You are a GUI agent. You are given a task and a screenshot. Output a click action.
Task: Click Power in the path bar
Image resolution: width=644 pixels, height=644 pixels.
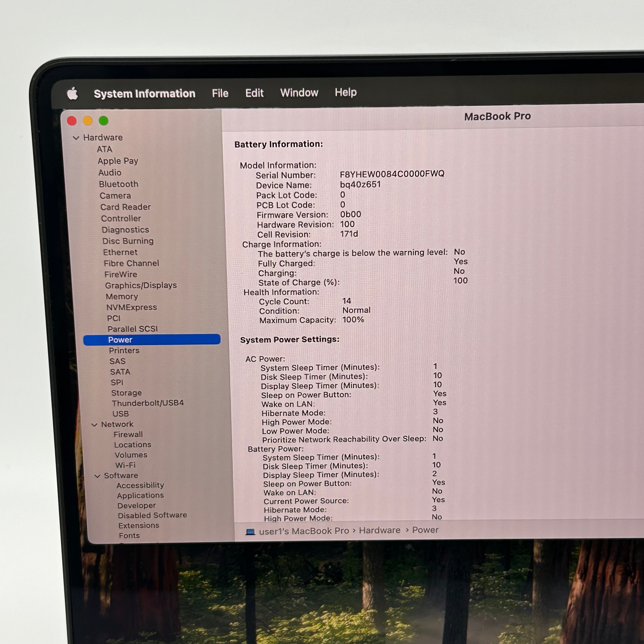click(x=425, y=530)
